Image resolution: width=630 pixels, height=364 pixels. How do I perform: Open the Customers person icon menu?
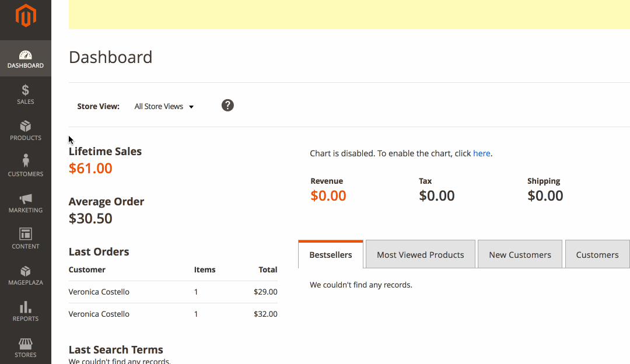[x=26, y=162]
